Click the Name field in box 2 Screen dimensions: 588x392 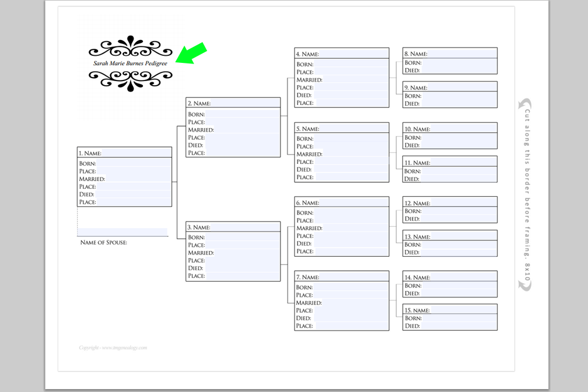[245, 103]
